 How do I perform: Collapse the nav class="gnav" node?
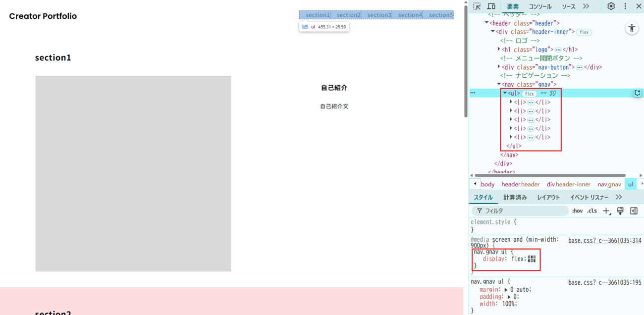pyautogui.click(x=499, y=85)
